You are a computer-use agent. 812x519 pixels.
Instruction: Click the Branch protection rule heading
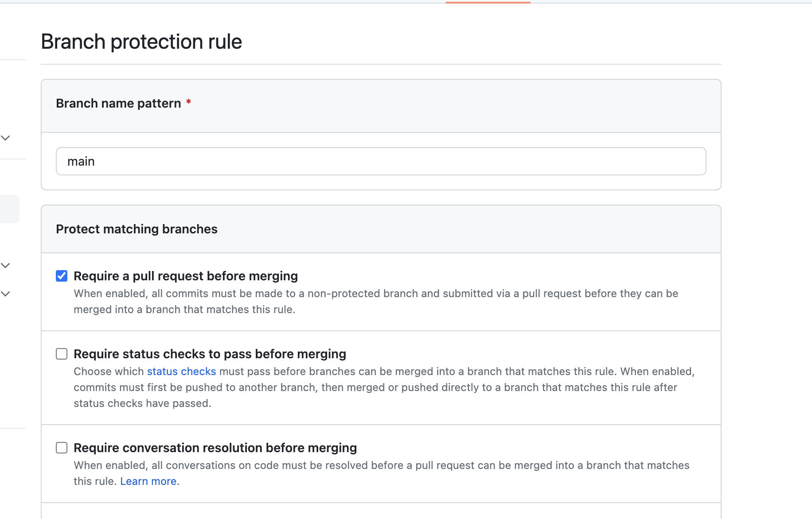(x=141, y=42)
